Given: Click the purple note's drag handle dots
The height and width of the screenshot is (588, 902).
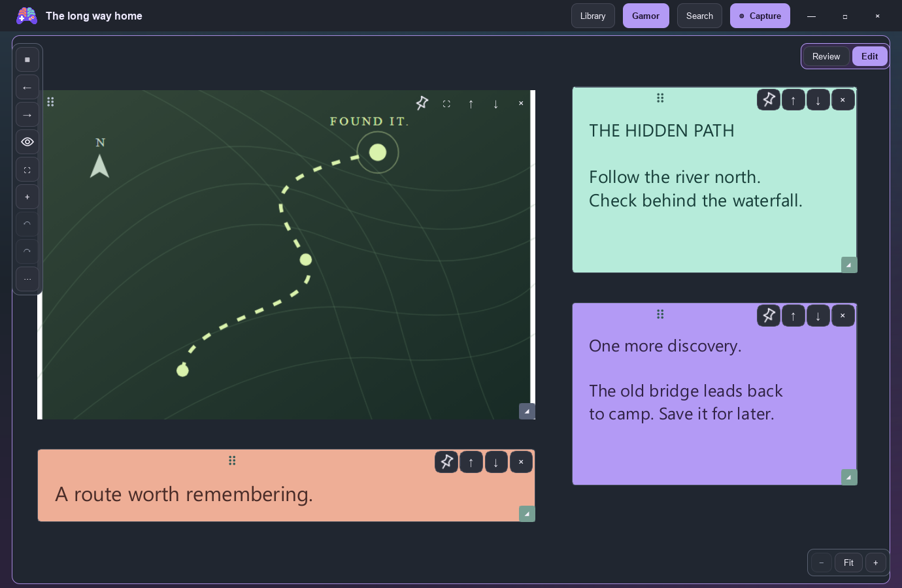Looking at the screenshot, I should pos(660,314).
